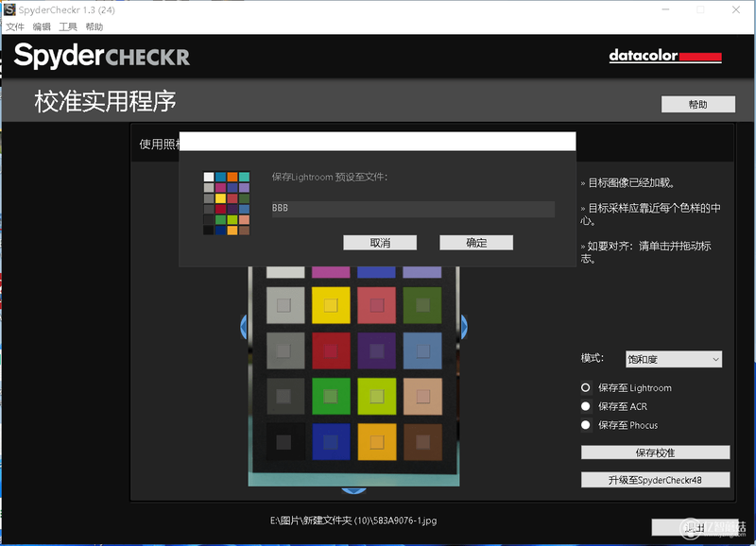The image size is (756, 546).
Task: Click the steel blue patch sample marker
Action: pyautogui.click(x=422, y=350)
